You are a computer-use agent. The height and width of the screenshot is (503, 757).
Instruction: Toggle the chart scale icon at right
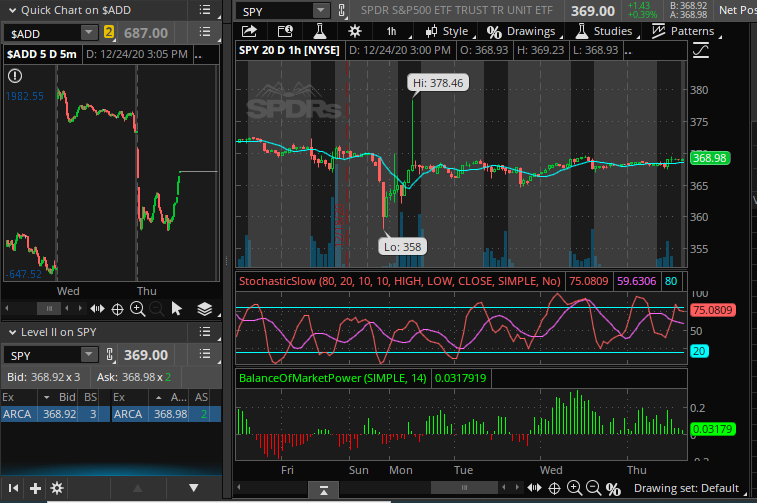[701, 50]
